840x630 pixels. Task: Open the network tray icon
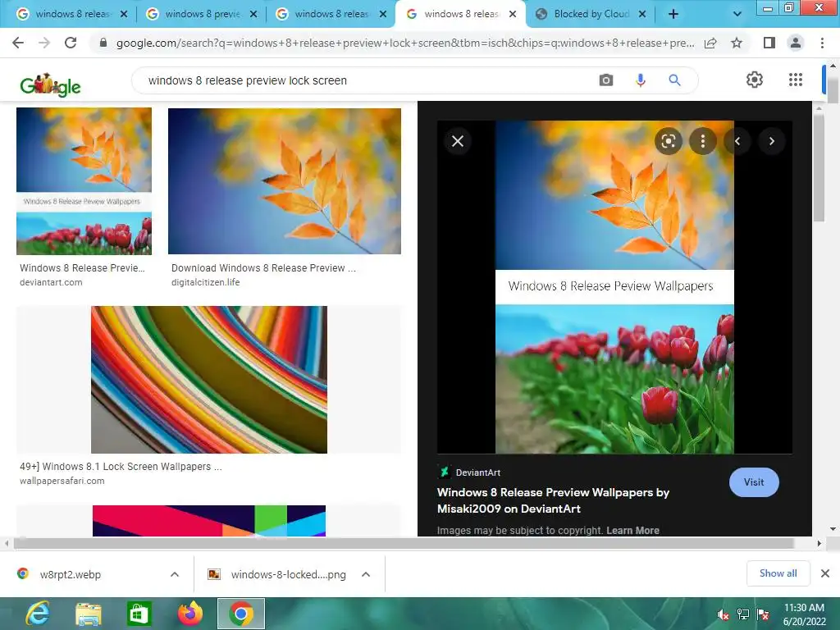[743, 614]
